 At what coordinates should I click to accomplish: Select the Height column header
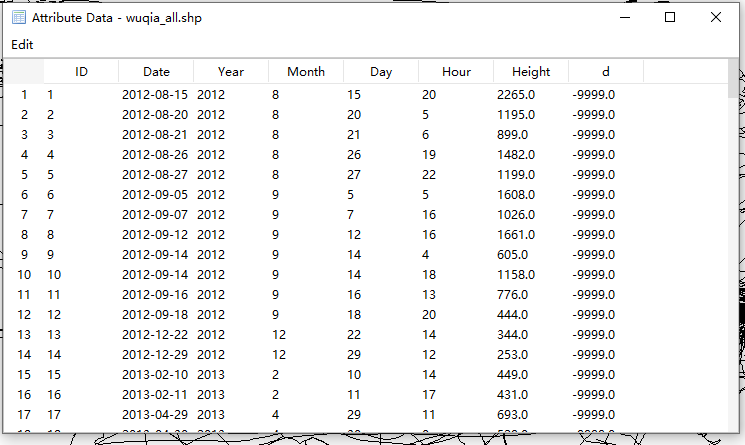click(x=531, y=71)
